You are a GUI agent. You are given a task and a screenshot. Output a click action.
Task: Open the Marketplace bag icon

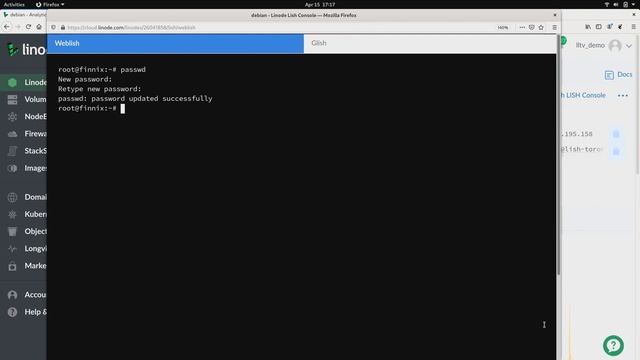click(x=12, y=266)
